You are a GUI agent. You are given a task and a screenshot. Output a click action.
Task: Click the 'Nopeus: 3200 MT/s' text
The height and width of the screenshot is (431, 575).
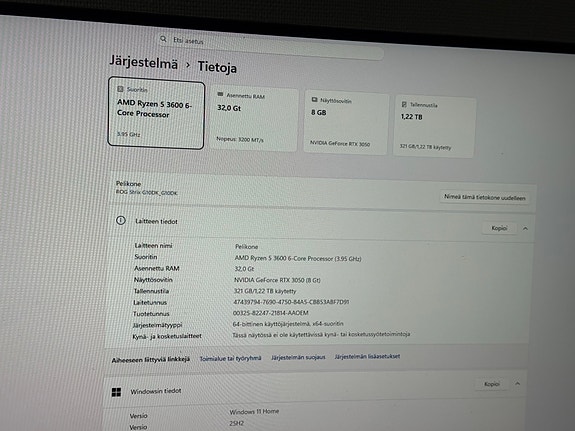point(240,139)
